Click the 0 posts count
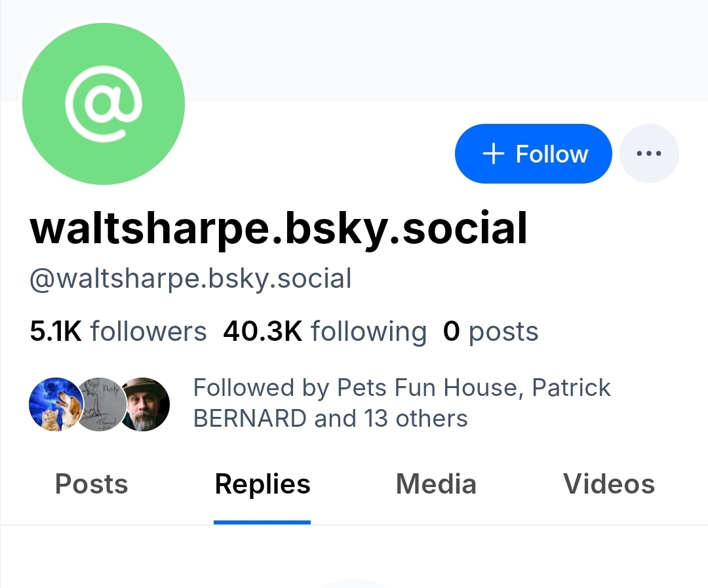This screenshot has width=708, height=588. 490,332
